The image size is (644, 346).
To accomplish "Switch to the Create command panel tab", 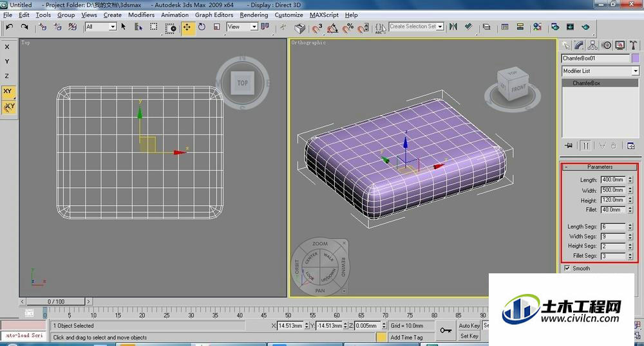I will [x=566, y=45].
